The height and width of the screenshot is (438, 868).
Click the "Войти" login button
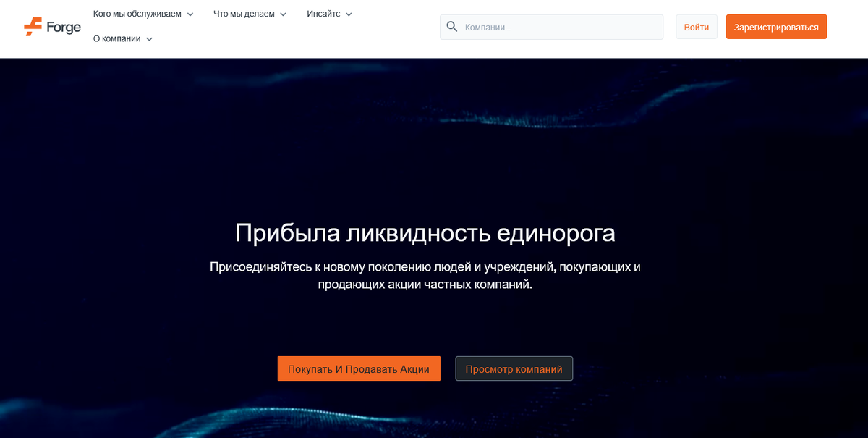[x=696, y=26]
